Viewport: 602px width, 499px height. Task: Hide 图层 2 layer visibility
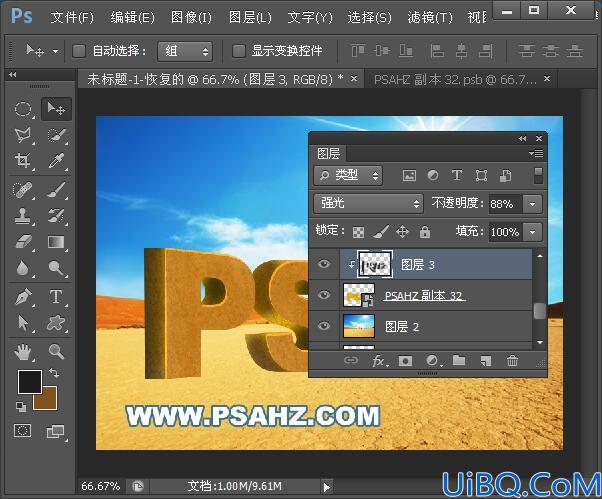(x=324, y=326)
